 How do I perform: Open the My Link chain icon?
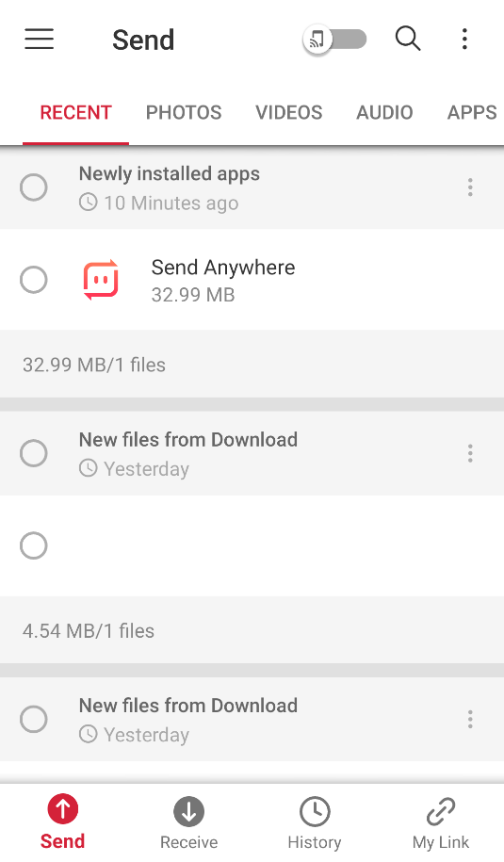tap(441, 811)
